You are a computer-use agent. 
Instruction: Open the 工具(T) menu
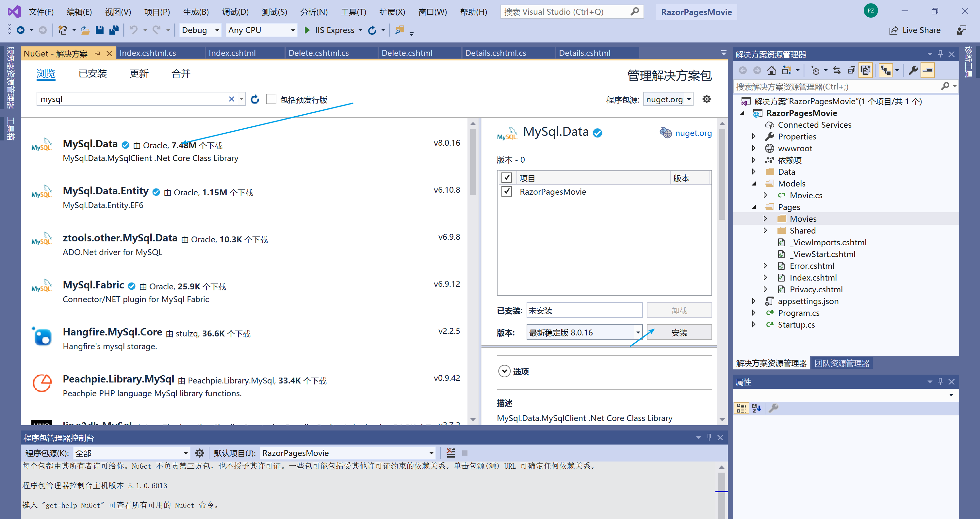click(353, 12)
